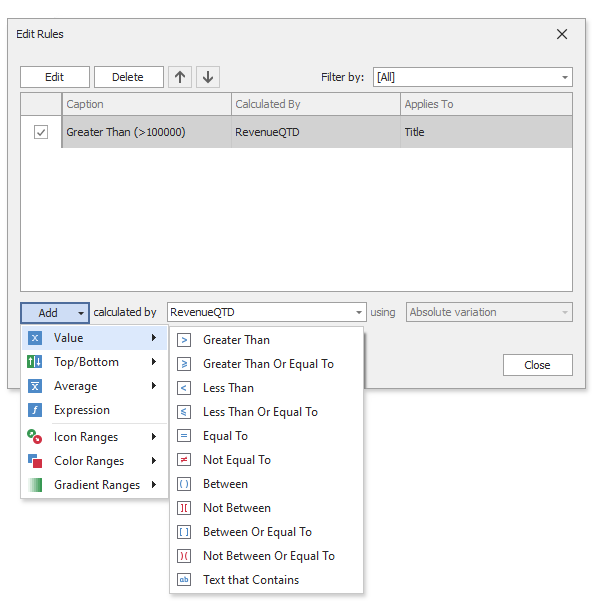
Task: Choose the Not Equal To icon
Action: (x=184, y=460)
